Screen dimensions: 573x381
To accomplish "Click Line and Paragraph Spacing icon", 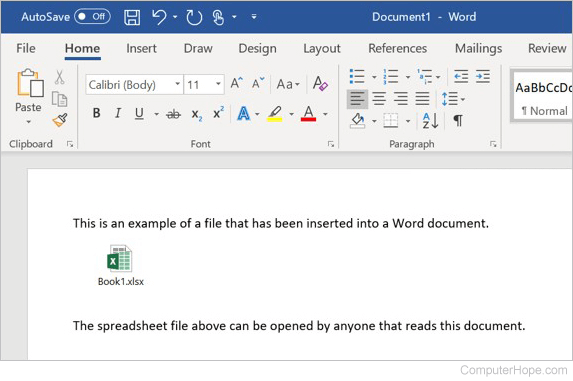I will point(449,99).
